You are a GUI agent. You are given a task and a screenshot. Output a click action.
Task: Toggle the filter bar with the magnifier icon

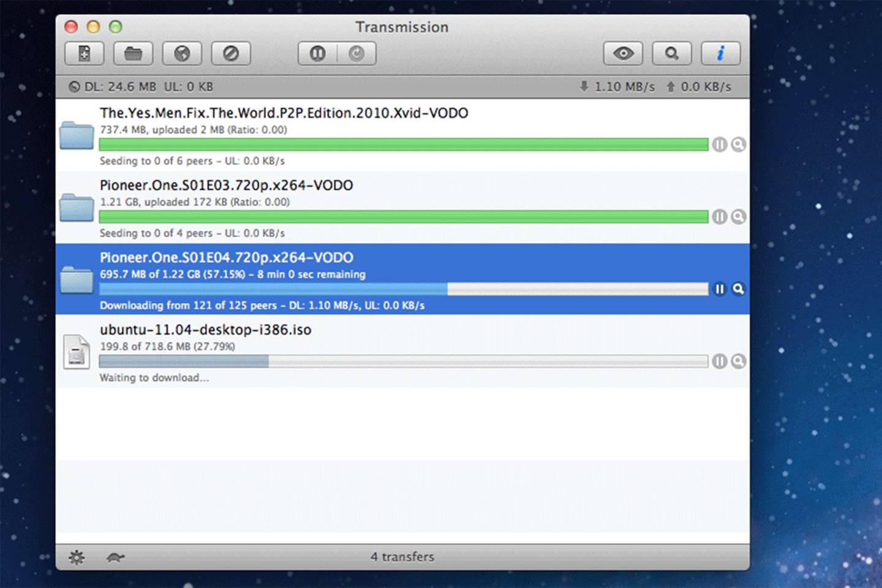[672, 54]
